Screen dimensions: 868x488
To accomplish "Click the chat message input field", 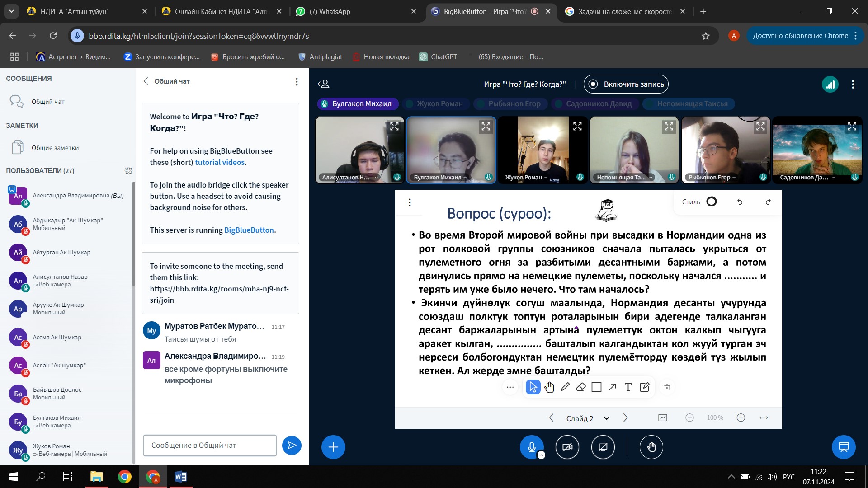I will coord(210,446).
